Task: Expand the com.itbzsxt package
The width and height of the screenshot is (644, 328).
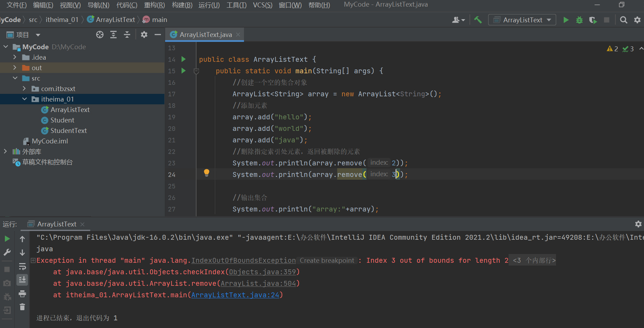Action: pyautogui.click(x=24, y=89)
